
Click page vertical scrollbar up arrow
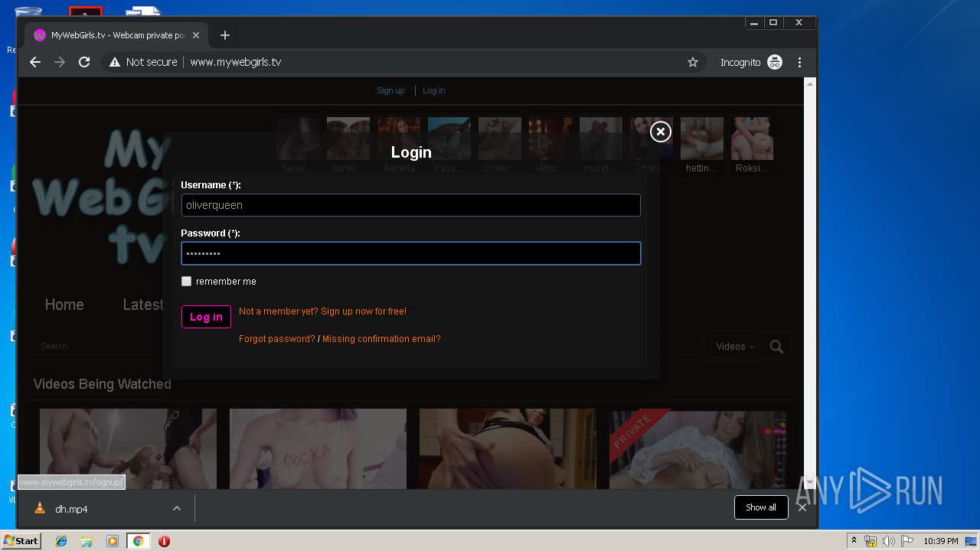[x=810, y=83]
